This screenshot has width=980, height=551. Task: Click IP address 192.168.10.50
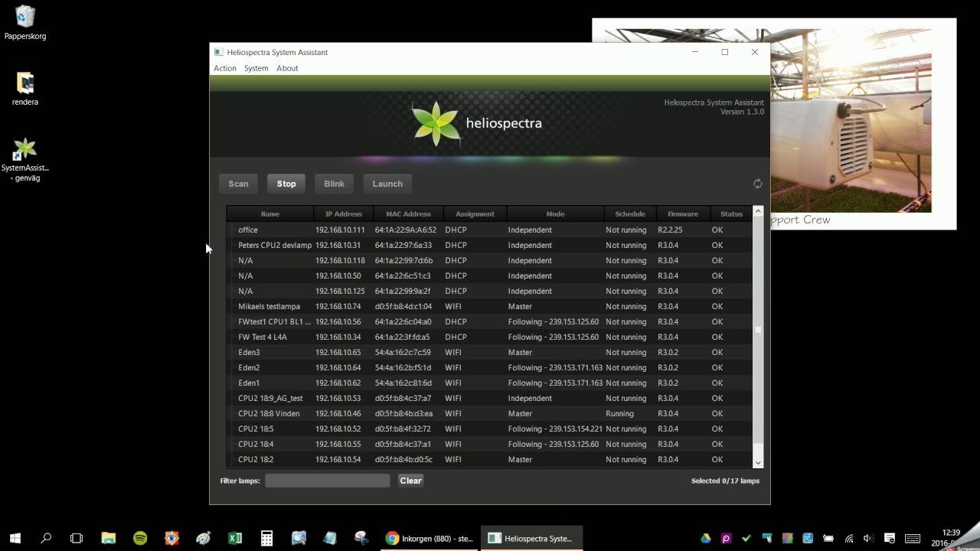click(338, 275)
